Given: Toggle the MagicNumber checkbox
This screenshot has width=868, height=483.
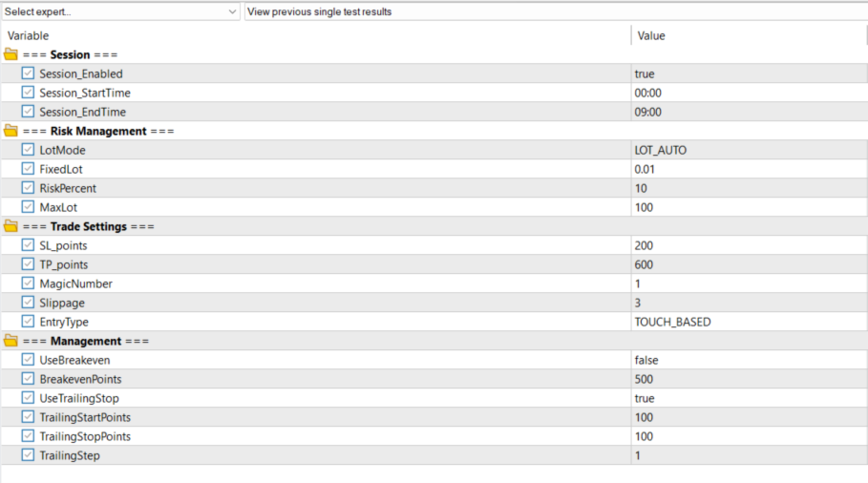Looking at the screenshot, I should 28,283.
